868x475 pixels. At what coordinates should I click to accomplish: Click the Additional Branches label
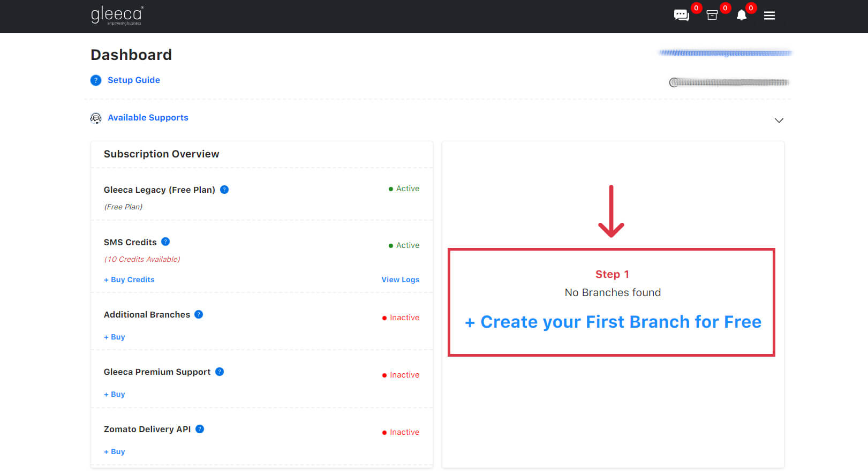point(147,314)
